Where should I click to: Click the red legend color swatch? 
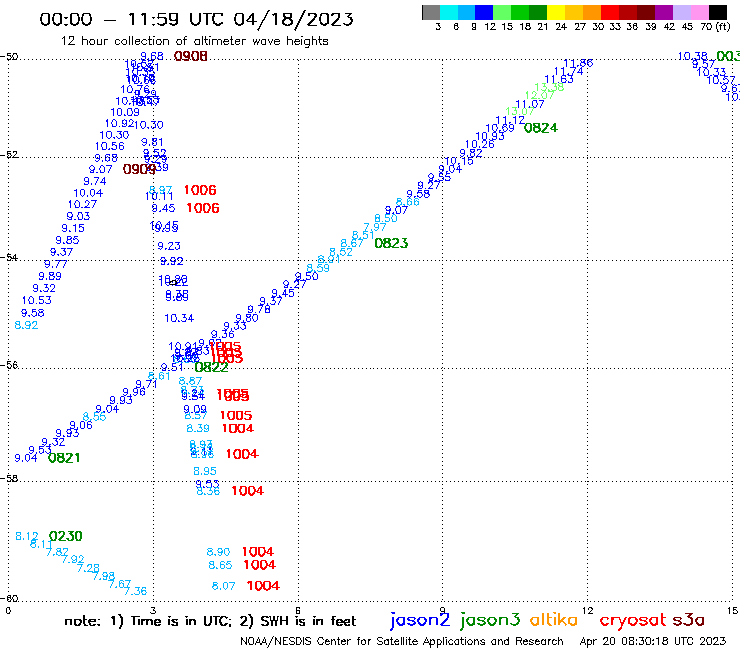pos(610,12)
